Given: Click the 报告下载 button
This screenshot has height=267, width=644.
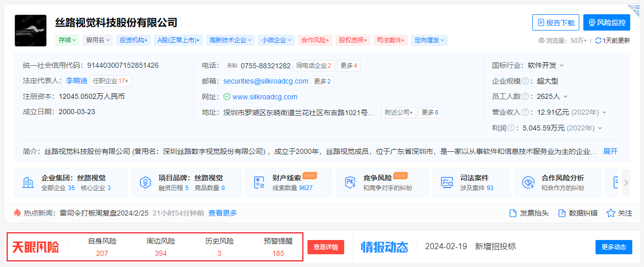Looking at the screenshot, I should click(556, 22).
